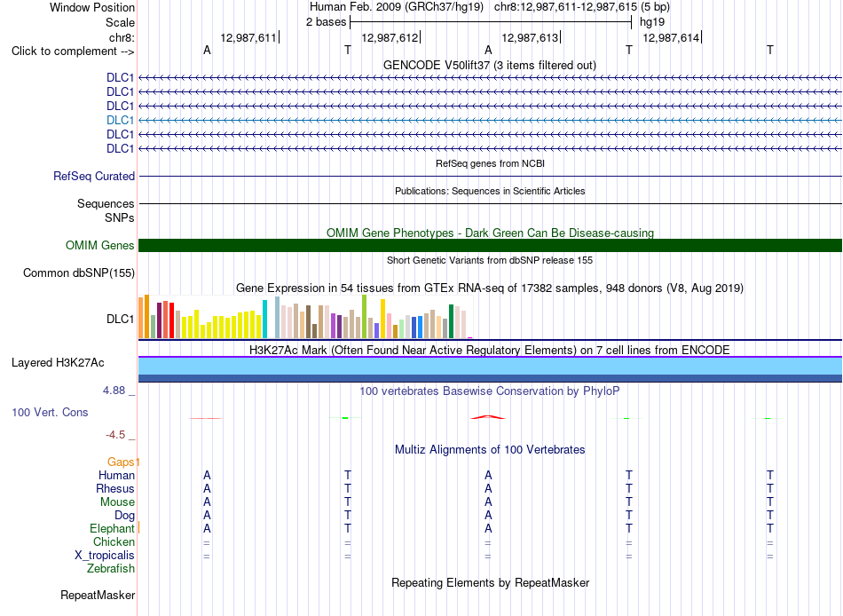The width and height of the screenshot is (843, 616).
Task: Click the DLC1 label beside the GTEx bar chart
Action: tap(120, 319)
